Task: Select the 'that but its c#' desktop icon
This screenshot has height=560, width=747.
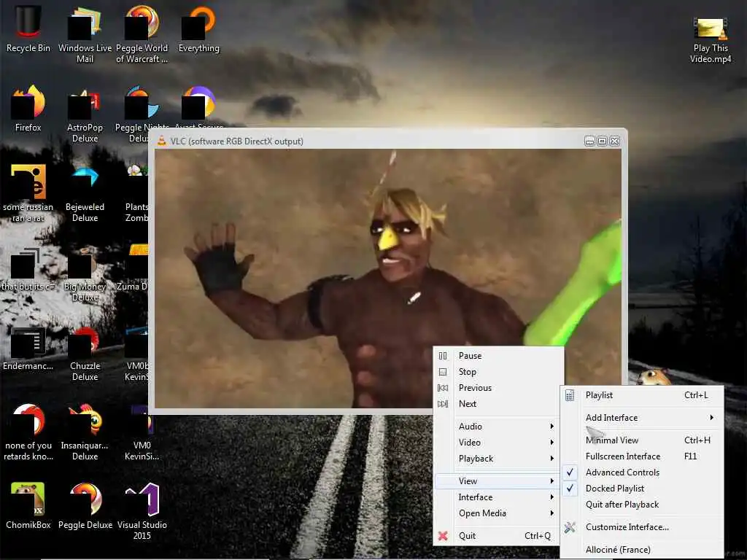Action: (28, 268)
